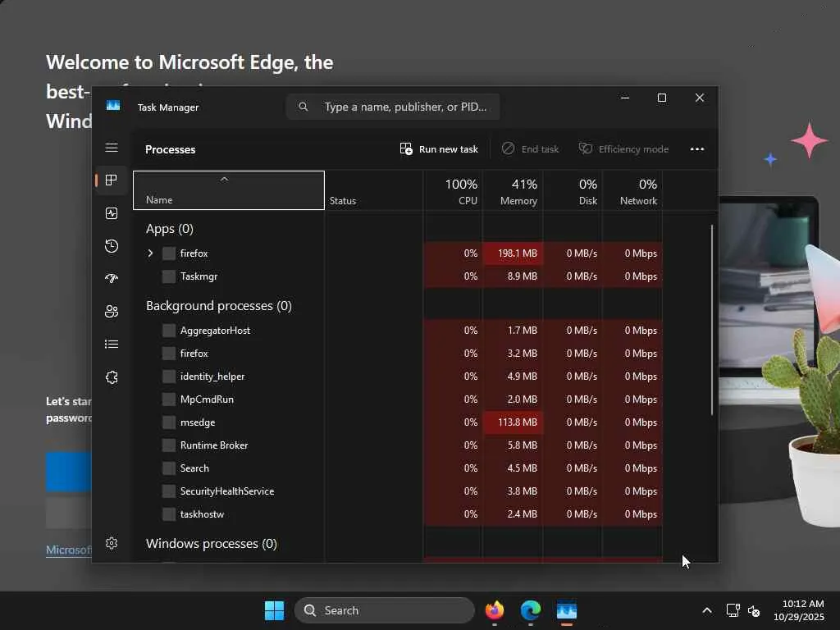Click the Taskmgr process icon

(x=169, y=276)
